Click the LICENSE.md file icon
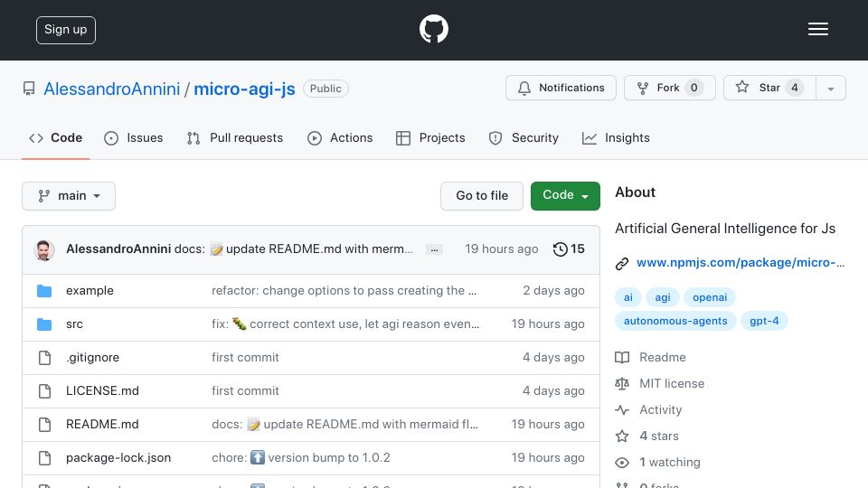The width and height of the screenshot is (868, 488). point(45,391)
